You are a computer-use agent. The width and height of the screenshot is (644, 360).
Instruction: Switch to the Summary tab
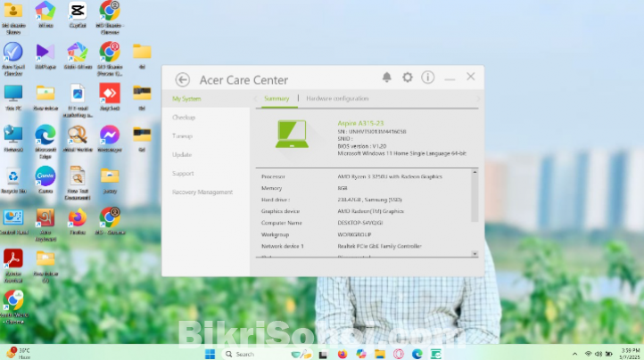click(x=277, y=99)
